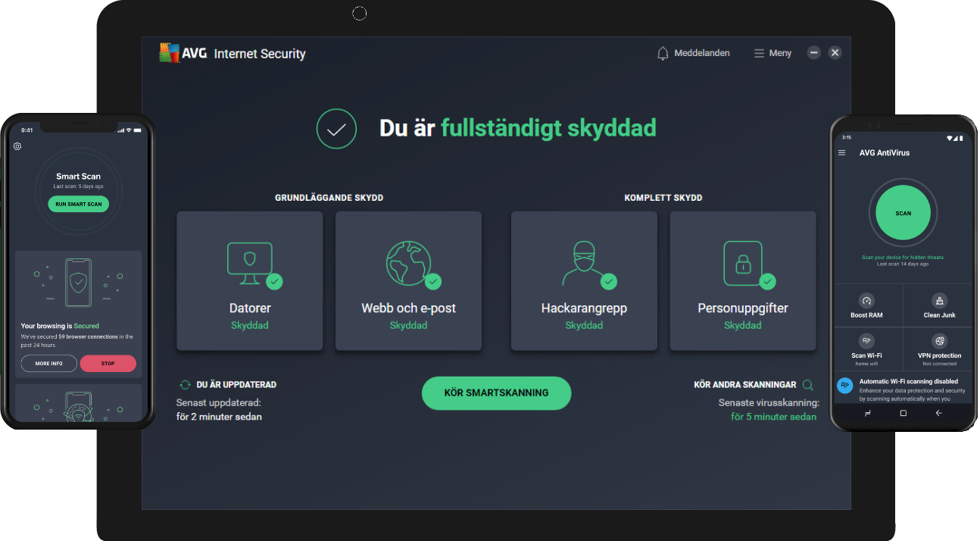Screen dimensions: 980x541
Task: Tap the blue Automatic Wi-Fi scanning icon
Action: click(x=844, y=386)
